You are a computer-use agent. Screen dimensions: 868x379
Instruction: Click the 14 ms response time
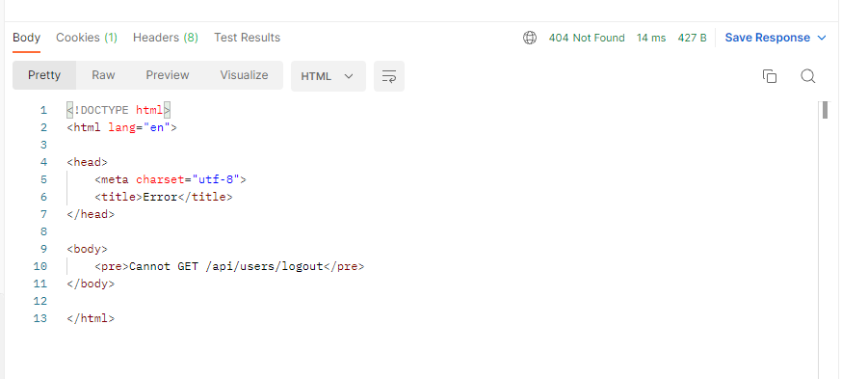(x=651, y=38)
